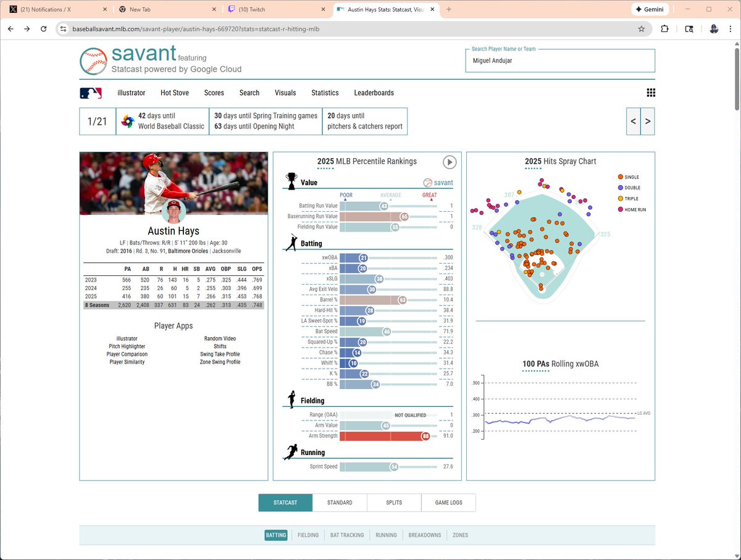Show the next countdown banner
Viewport: 741px width, 560px height.
click(648, 121)
